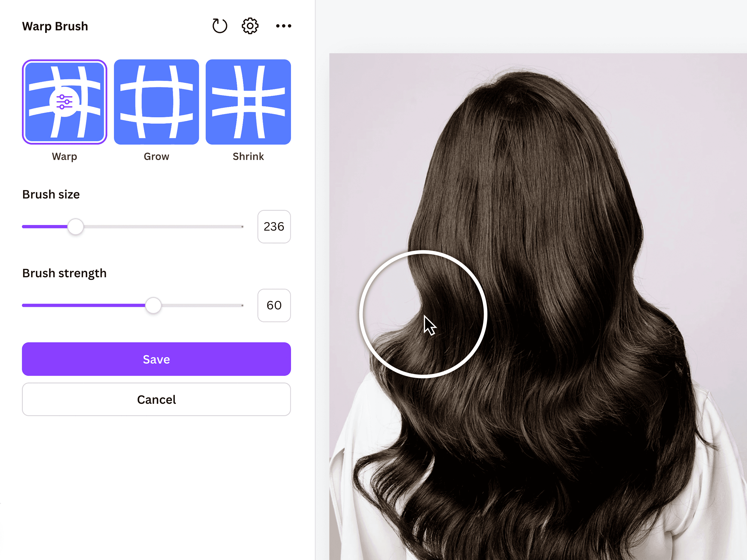Click the Brush strength heading
The width and height of the screenshot is (747, 560).
click(64, 273)
